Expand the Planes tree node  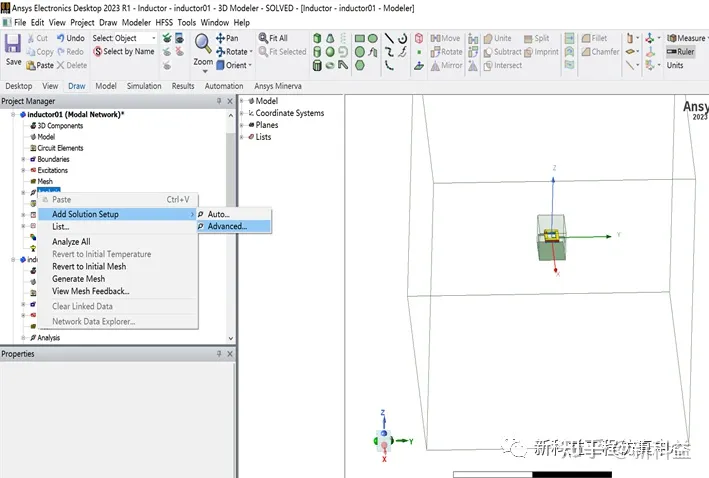tap(242, 125)
